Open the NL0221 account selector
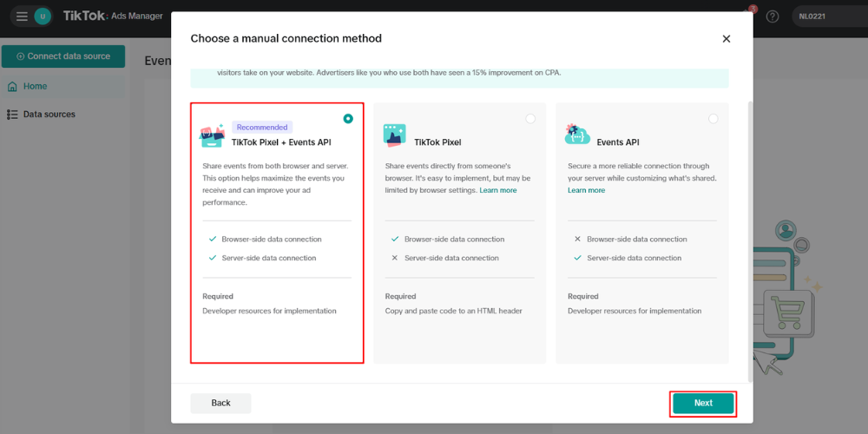 [830, 16]
